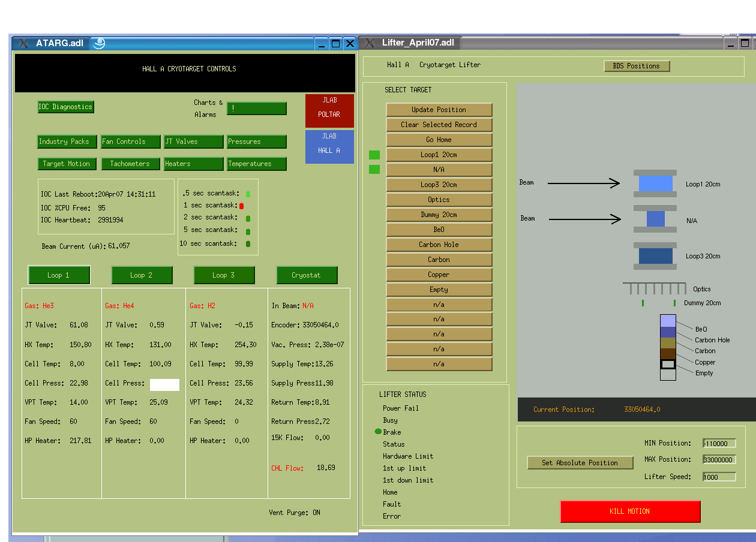Viewport: 756px width, 542px height.
Task: Select Loop1 20cm target
Action: (439, 155)
